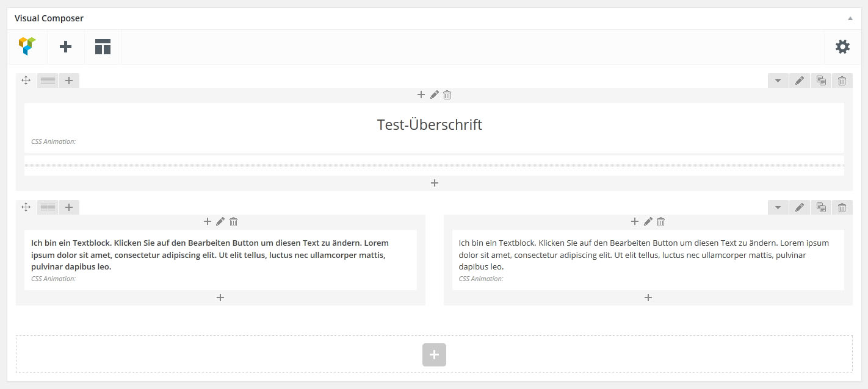This screenshot has width=868, height=389.
Task: Select the Test-Überschrift heading element
Action: [x=430, y=125]
